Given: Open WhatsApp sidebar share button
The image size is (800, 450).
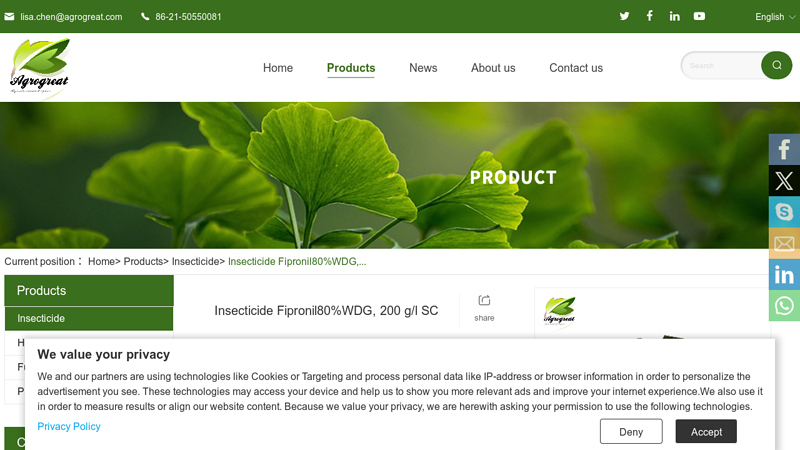Looking at the screenshot, I should (784, 306).
